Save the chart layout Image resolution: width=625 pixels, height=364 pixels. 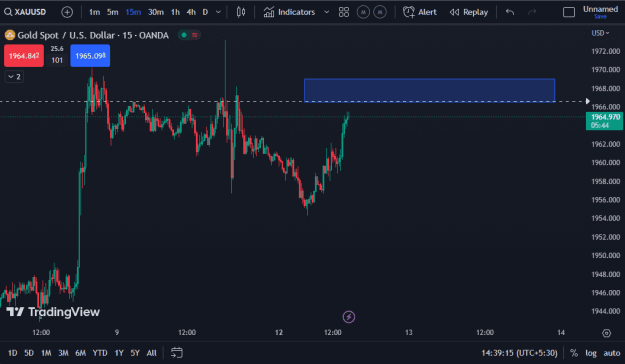click(x=600, y=17)
